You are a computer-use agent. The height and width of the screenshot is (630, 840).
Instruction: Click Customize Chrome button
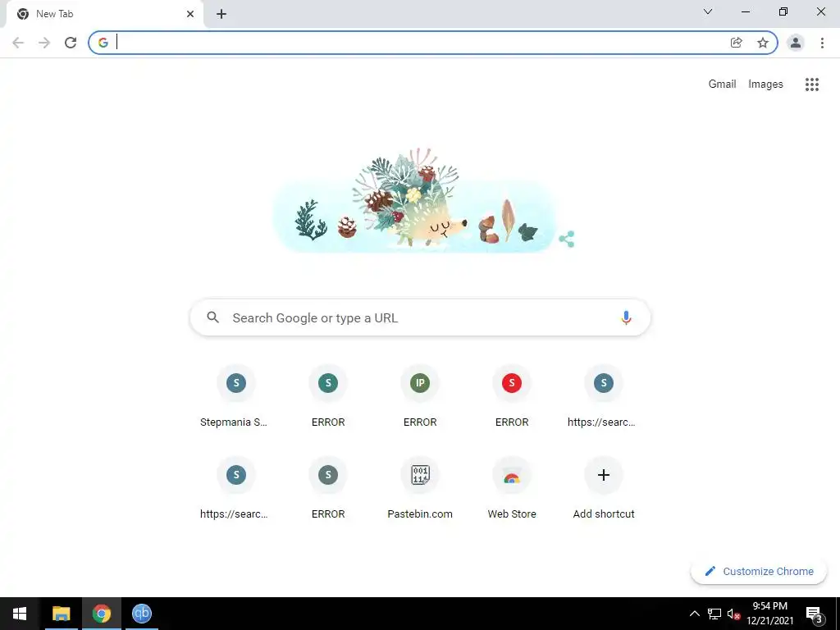pos(759,572)
